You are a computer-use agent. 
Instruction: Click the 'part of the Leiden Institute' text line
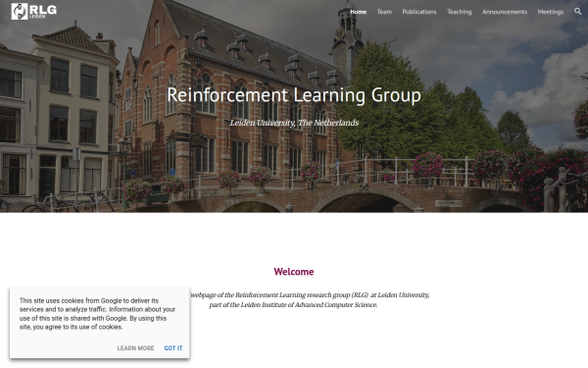pos(293,305)
